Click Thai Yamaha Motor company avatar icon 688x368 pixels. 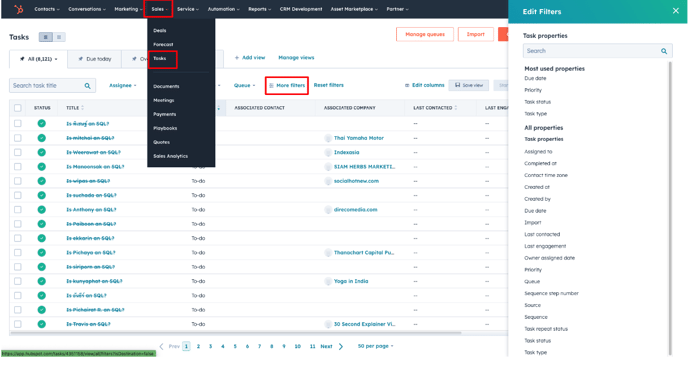coord(328,138)
